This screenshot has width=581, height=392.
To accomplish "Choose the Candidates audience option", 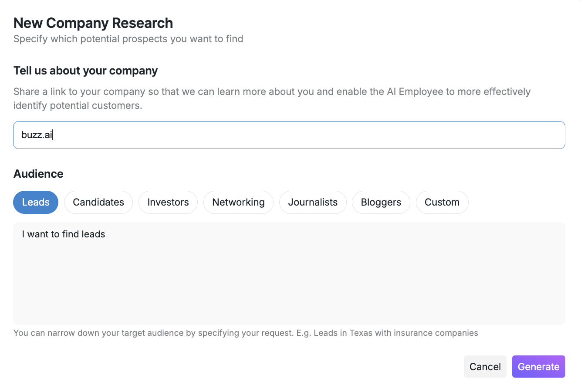I will click(98, 202).
